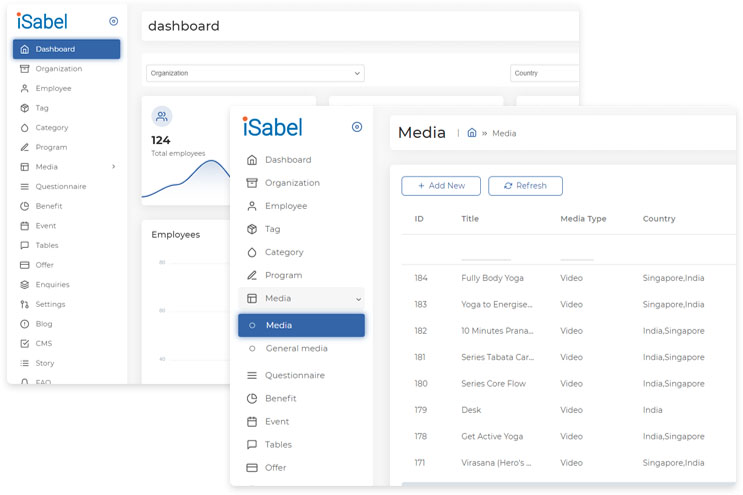The image size is (743, 495).
Task: Open the Organization dropdown filter
Action: point(255,73)
